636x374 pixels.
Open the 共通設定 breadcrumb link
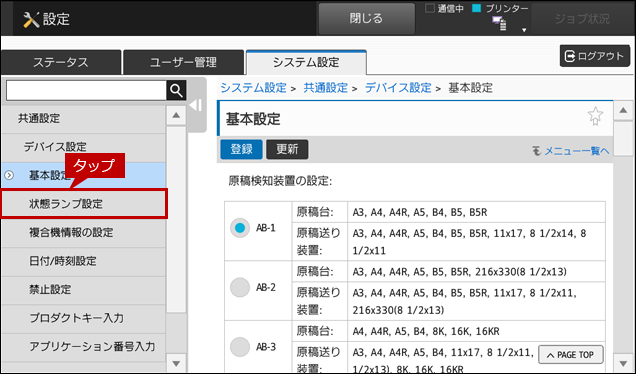326,88
